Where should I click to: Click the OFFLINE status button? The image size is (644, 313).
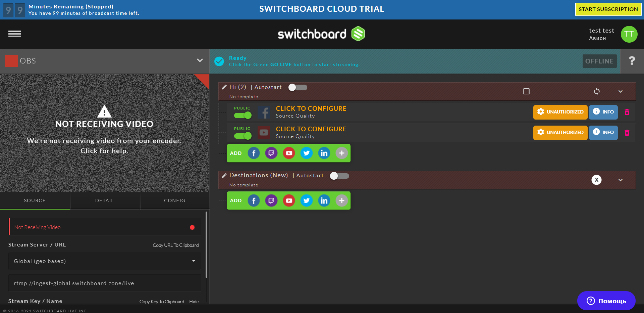click(599, 61)
